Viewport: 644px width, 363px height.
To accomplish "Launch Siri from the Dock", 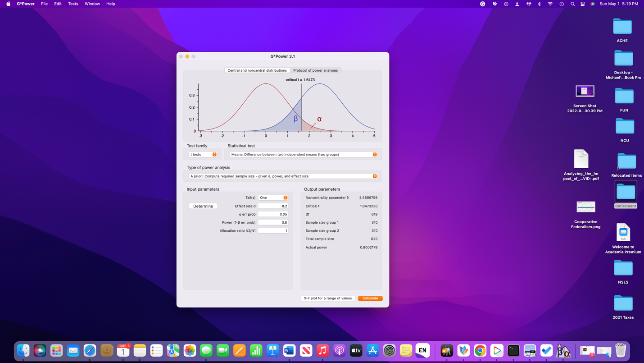I will click(x=40, y=350).
